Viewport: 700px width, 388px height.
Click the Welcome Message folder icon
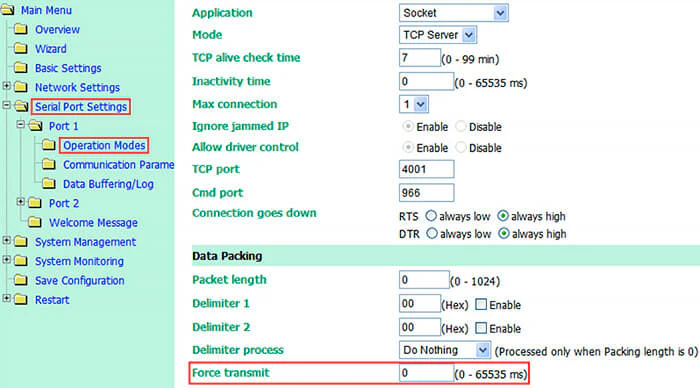pyautogui.click(x=35, y=222)
